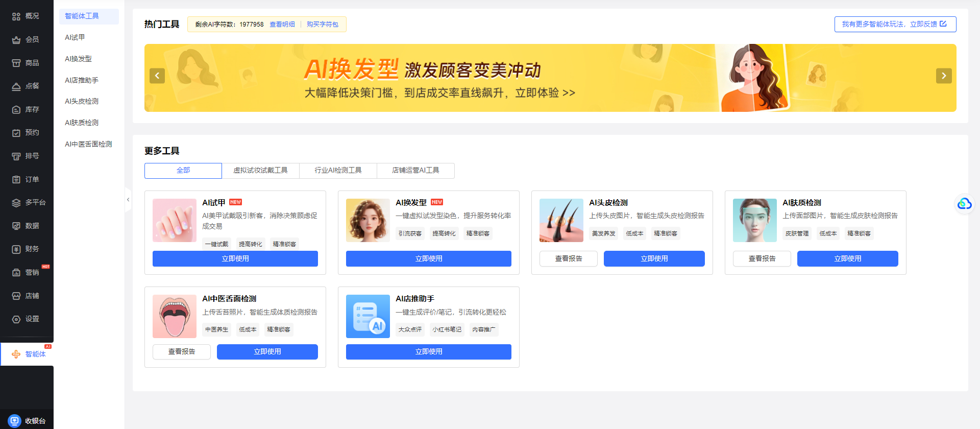
Task: Click 立即使用 on the AI换发型 card
Action: [429, 259]
